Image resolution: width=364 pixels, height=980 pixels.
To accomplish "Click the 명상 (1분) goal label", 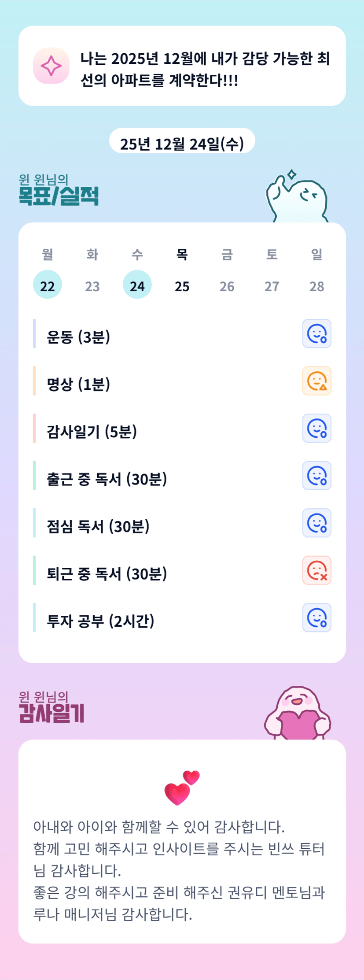I will [79, 385].
